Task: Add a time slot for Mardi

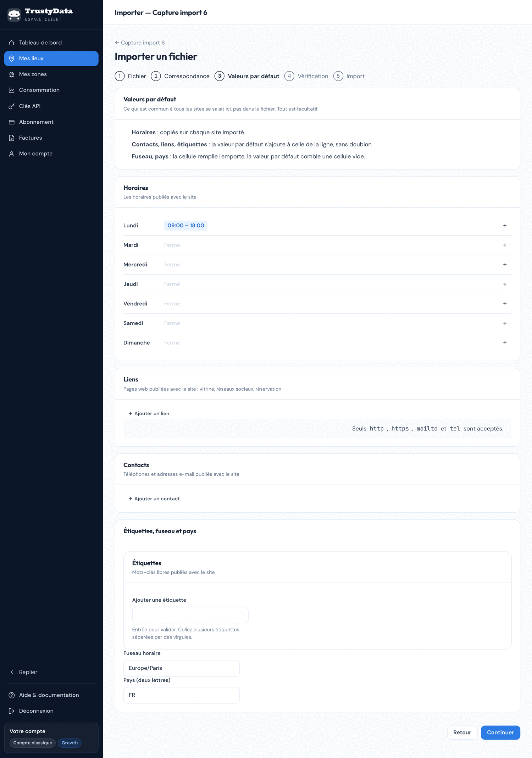Action: pos(505,245)
